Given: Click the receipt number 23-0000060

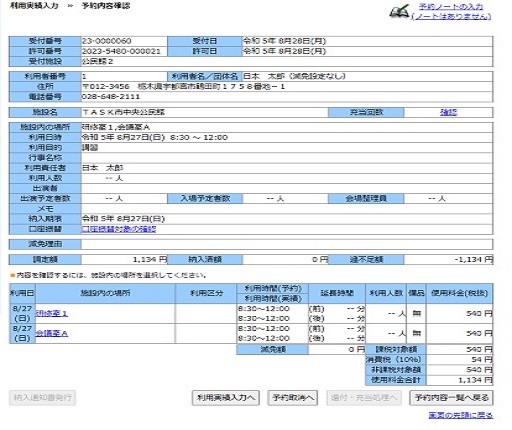Looking at the screenshot, I should coord(106,41).
